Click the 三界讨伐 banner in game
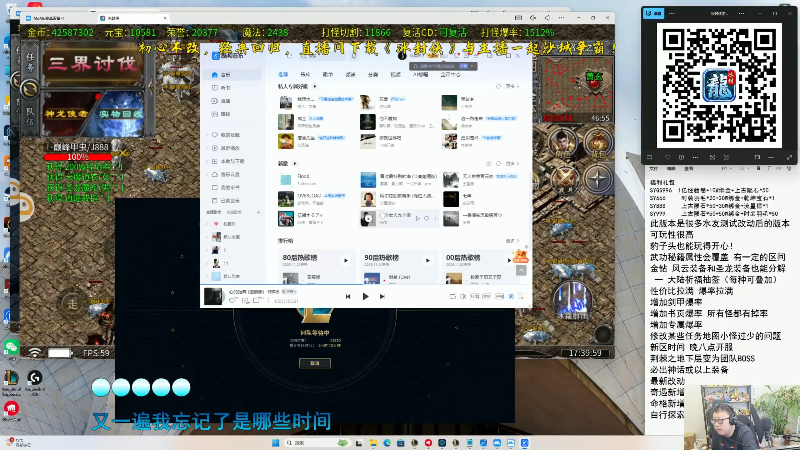 pos(92,64)
